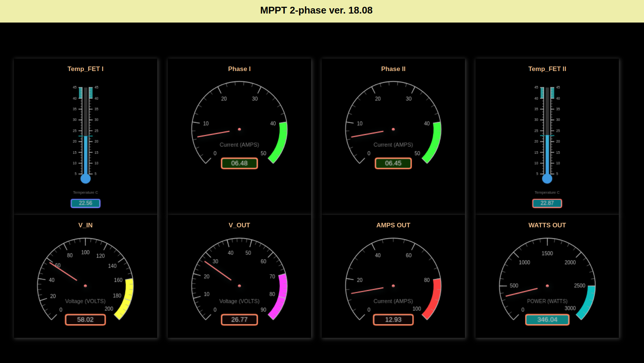Image resolution: width=644 pixels, height=363 pixels.
Task: Select the 26.77 V_OUT readout
Action: pyautogui.click(x=239, y=320)
